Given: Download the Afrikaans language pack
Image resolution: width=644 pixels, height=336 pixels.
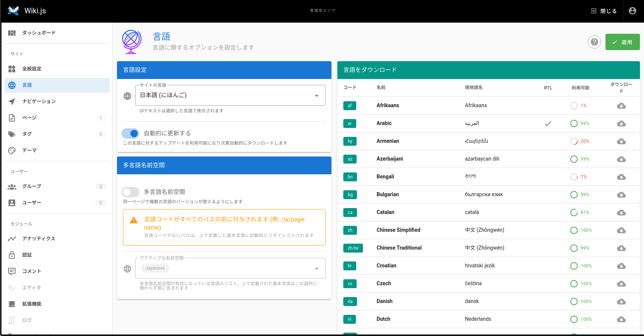Looking at the screenshot, I should 621,106.
